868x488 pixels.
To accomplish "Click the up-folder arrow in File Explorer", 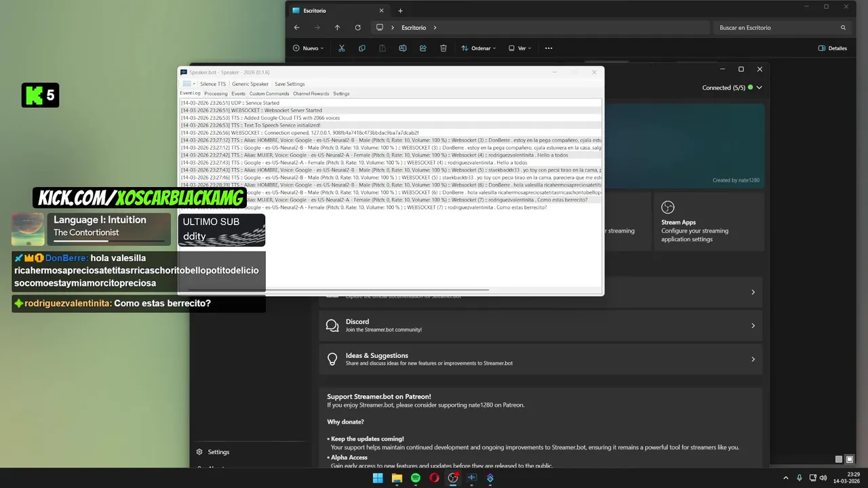I will (337, 28).
